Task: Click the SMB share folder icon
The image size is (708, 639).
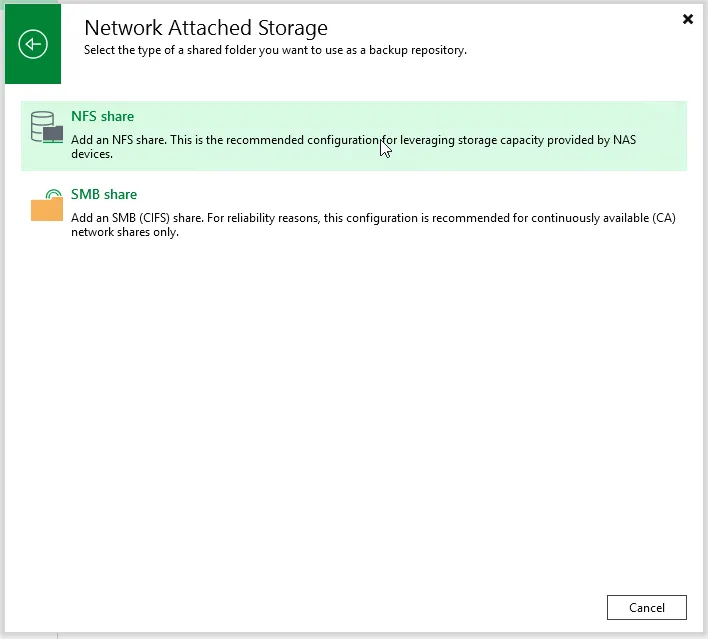Action: pyautogui.click(x=46, y=204)
